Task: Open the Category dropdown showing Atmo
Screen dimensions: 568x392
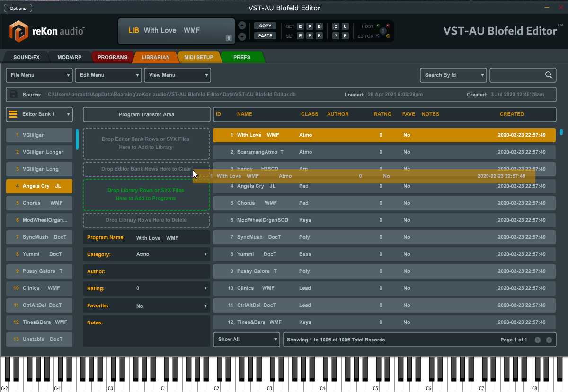Action: coord(147,254)
